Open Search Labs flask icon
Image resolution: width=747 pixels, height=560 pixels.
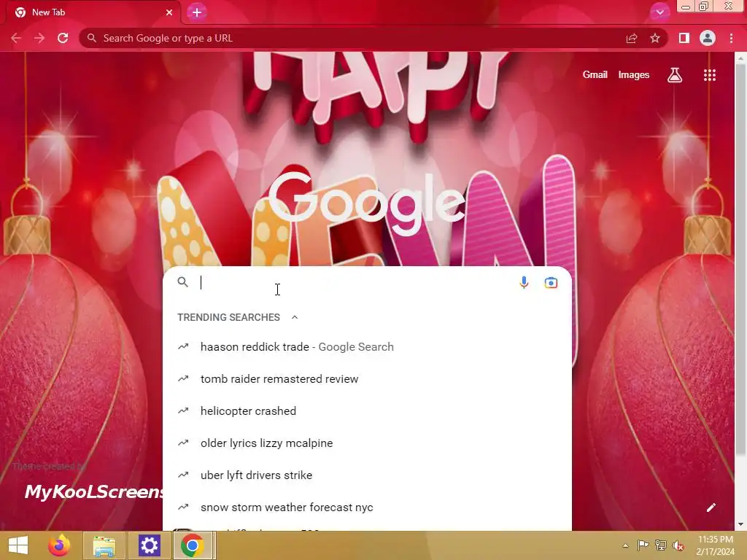pyautogui.click(x=674, y=75)
